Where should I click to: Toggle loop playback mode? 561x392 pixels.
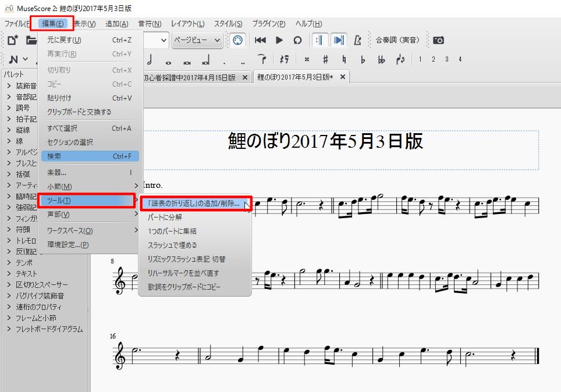[298, 41]
